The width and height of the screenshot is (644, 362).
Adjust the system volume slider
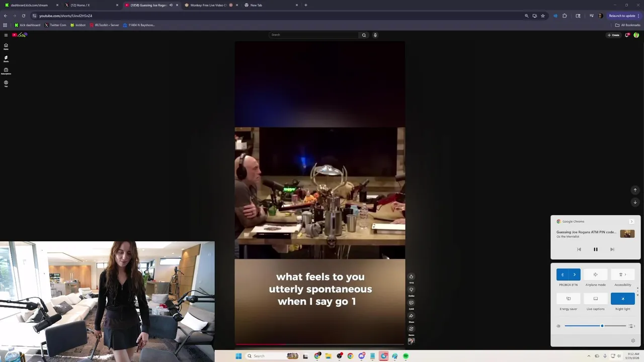(x=595, y=326)
